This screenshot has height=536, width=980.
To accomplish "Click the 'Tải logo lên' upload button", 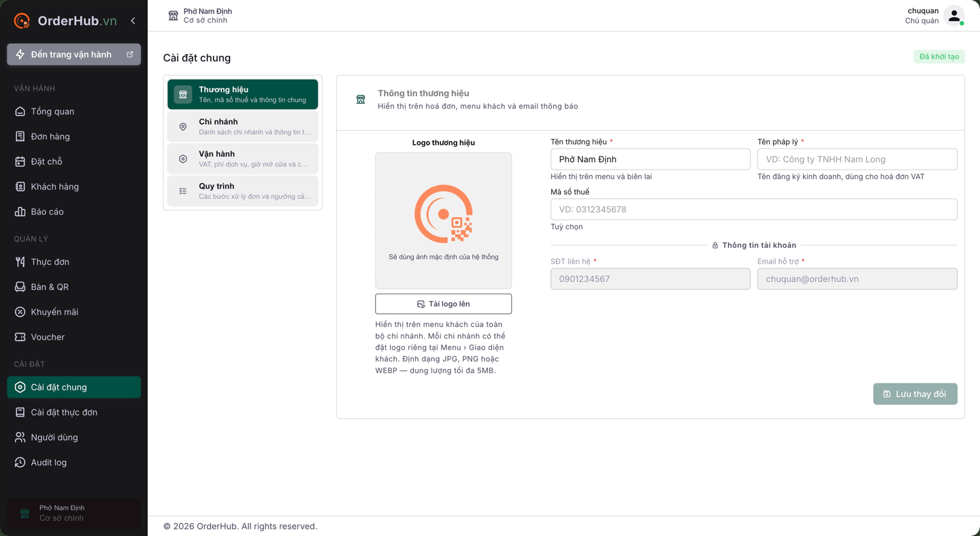I will [444, 304].
